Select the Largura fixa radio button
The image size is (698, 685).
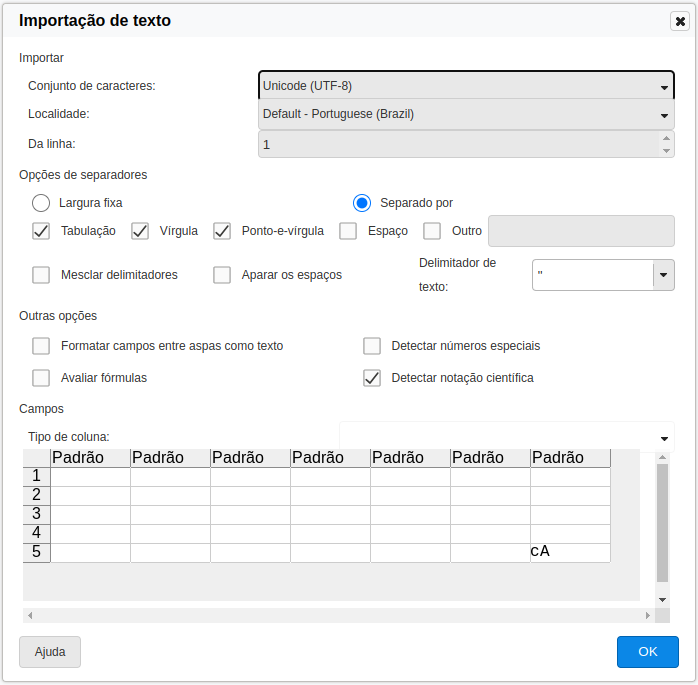tap(41, 203)
